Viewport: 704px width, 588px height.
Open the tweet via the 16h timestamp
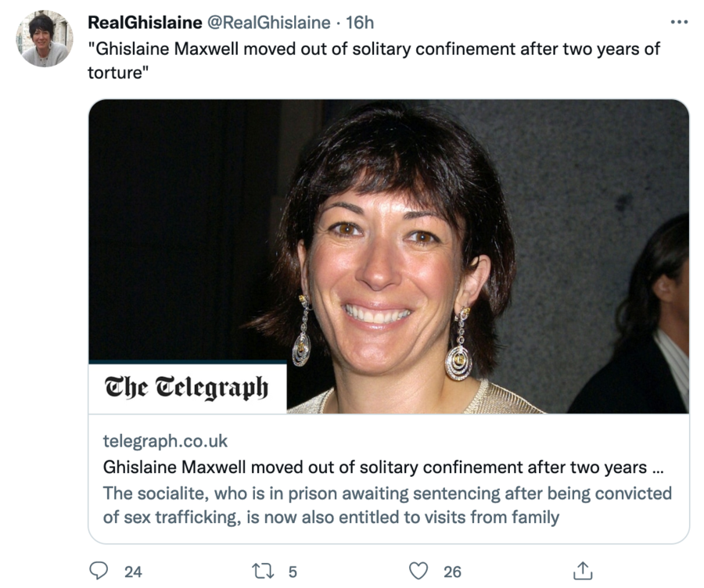[360, 23]
